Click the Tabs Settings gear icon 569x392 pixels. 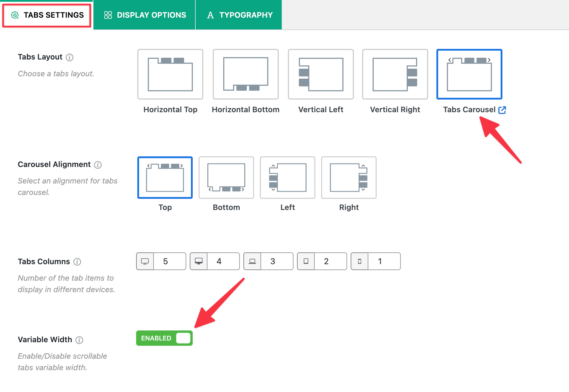coord(14,15)
